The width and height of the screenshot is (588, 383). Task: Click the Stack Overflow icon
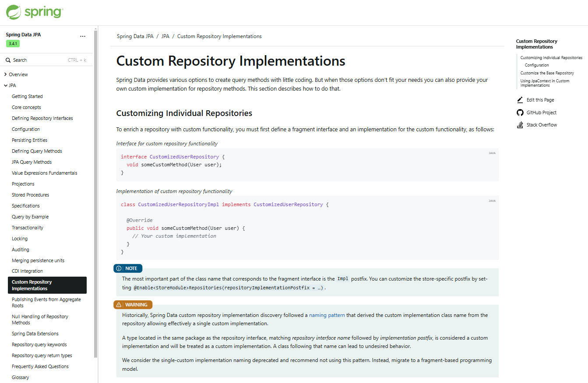(x=520, y=125)
